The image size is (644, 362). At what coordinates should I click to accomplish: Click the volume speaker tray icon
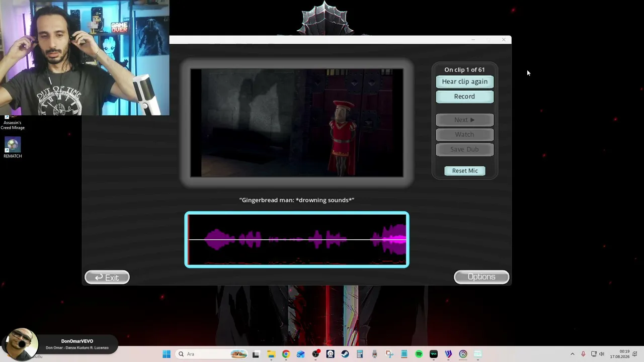(602, 354)
